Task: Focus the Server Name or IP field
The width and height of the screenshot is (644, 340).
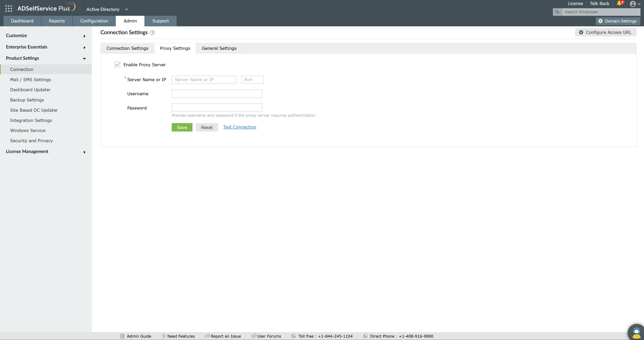Action: [204, 80]
